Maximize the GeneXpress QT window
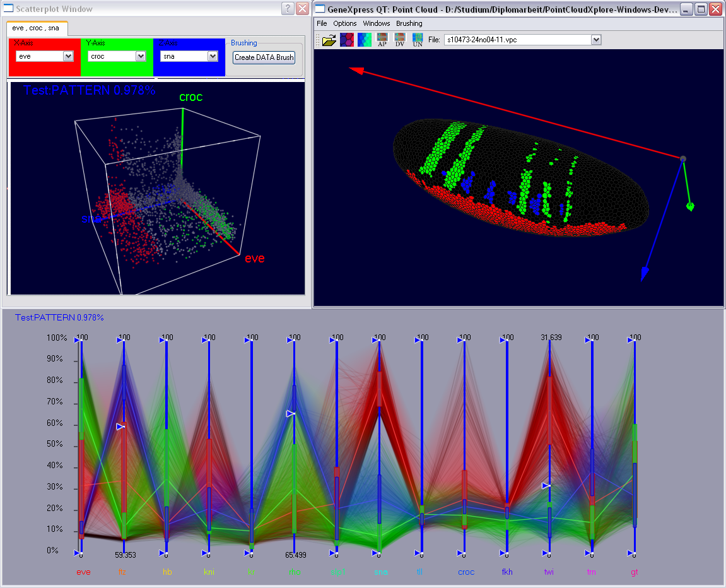This screenshot has width=726, height=588. tap(701, 9)
